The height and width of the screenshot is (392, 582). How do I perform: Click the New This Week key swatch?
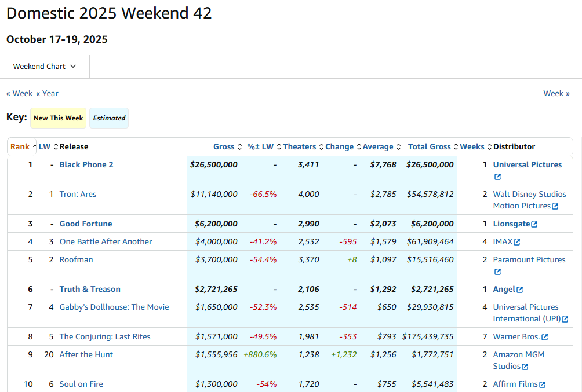(58, 118)
